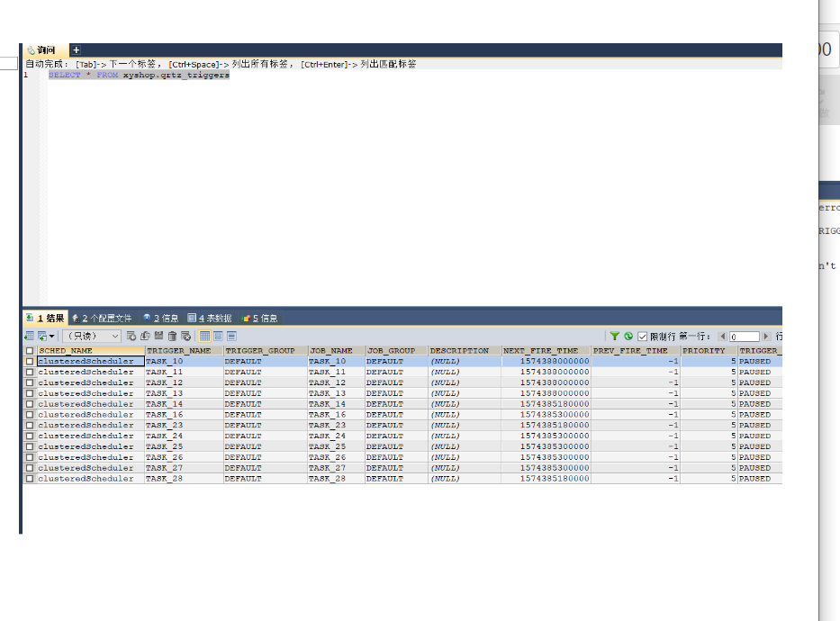This screenshot has height=621, width=840.
Task: Select TRIGGER_NAME cell TASK_24
Action: (184, 436)
